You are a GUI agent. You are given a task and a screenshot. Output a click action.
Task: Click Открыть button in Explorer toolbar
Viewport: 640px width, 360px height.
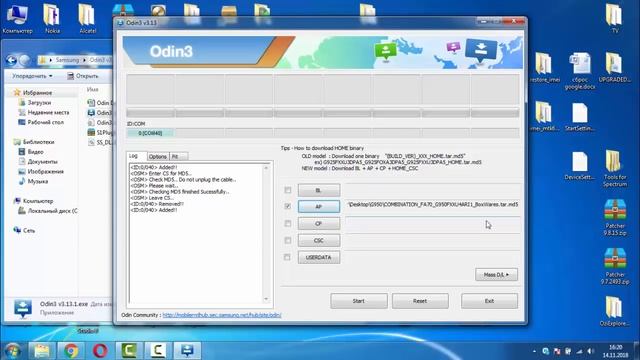click(x=82, y=76)
